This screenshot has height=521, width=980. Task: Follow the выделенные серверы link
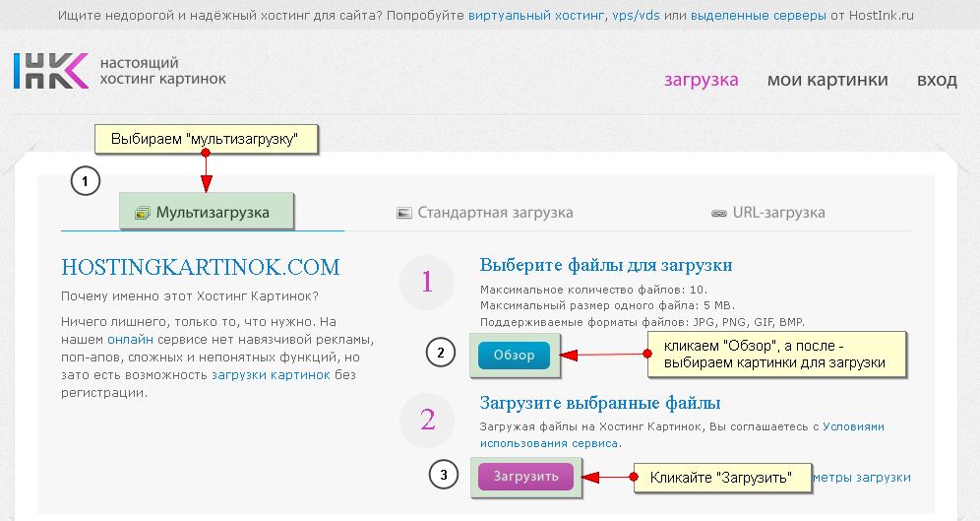(759, 16)
